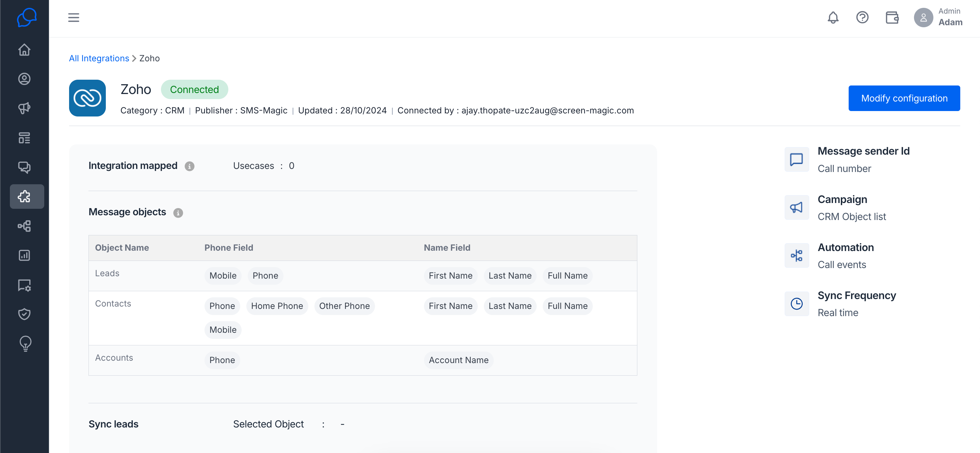Open the compliance shield sidebar icon
The width and height of the screenshot is (980, 453).
[24, 314]
